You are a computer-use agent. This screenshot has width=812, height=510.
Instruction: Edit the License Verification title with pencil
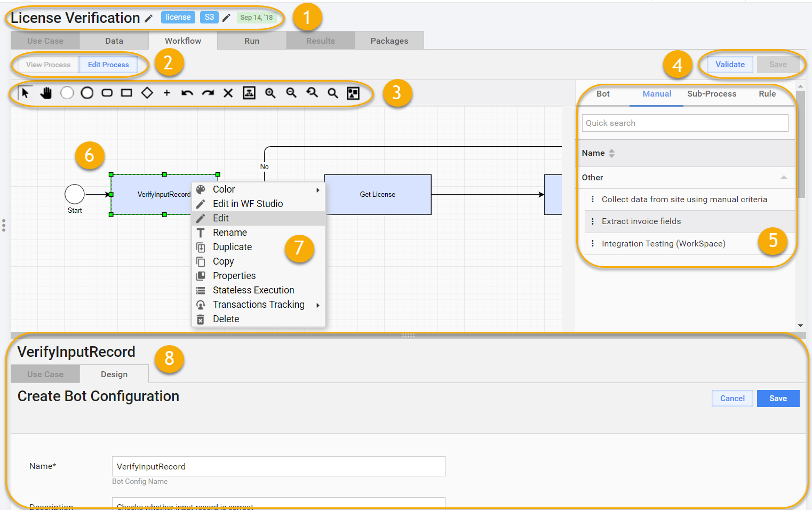(149, 18)
